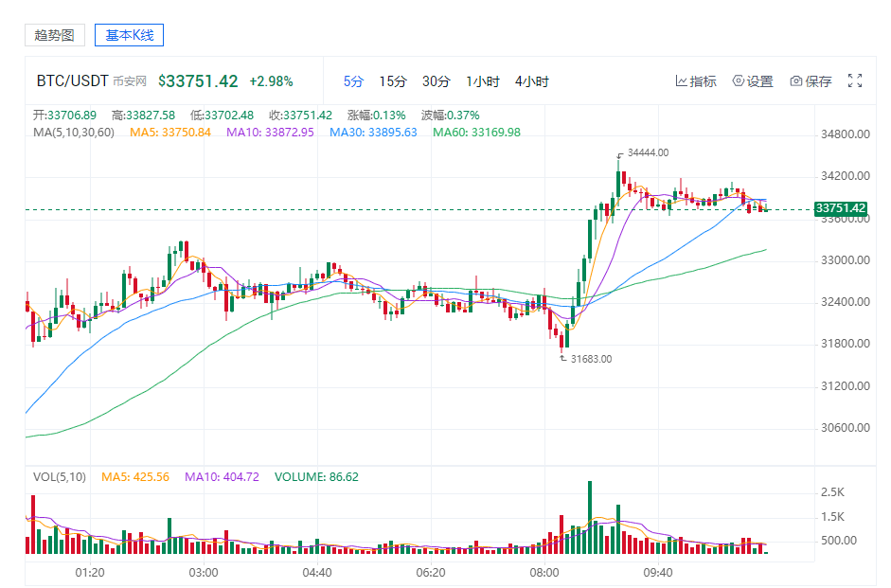Click the 03:00 time axis label
Screen dimensions: 891x588
click(204, 572)
